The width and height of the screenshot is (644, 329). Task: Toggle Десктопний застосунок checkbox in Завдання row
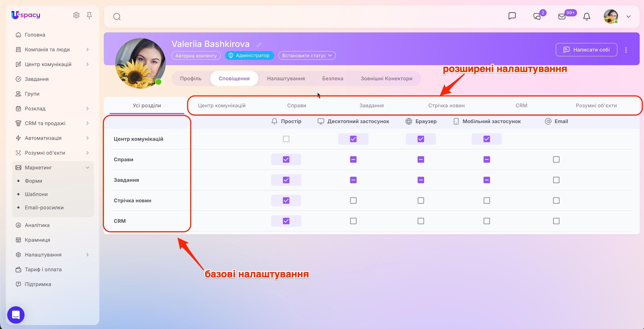coord(353,180)
